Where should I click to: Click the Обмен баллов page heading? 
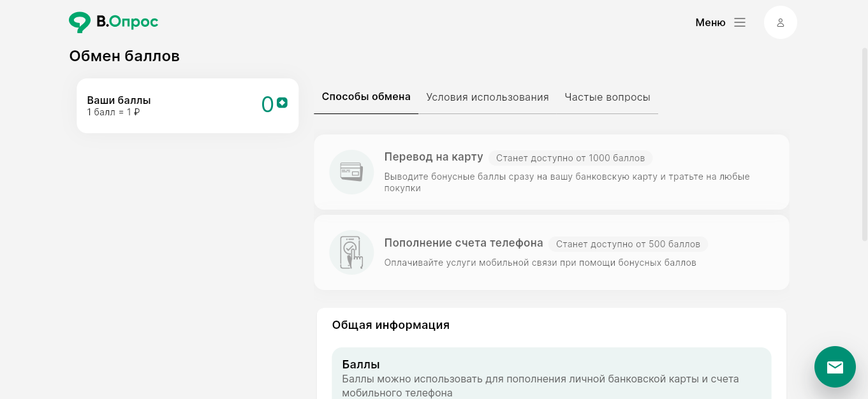124,56
